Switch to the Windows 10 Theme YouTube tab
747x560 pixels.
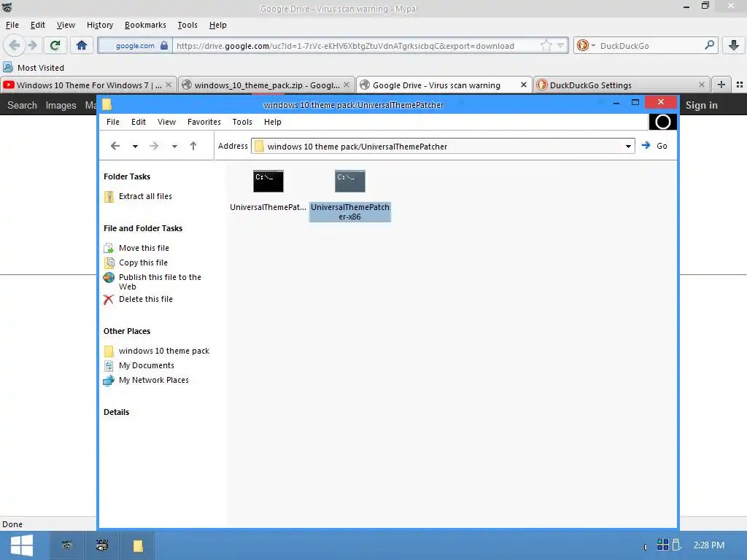(x=88, y=85)
